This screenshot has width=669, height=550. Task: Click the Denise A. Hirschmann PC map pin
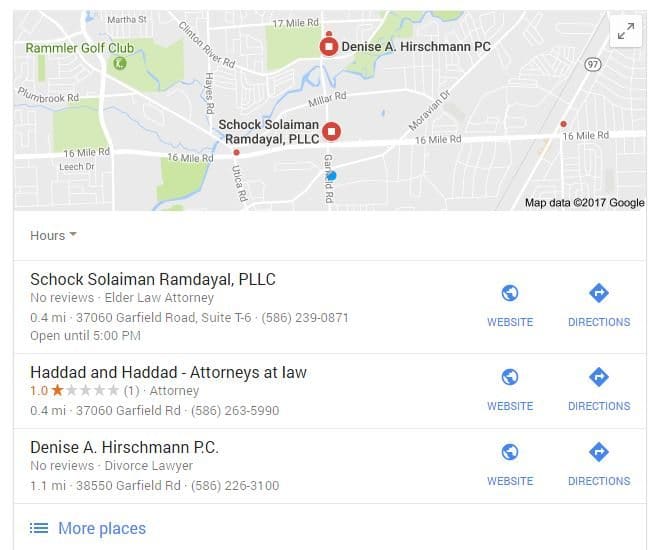click(x=329, y=47)
